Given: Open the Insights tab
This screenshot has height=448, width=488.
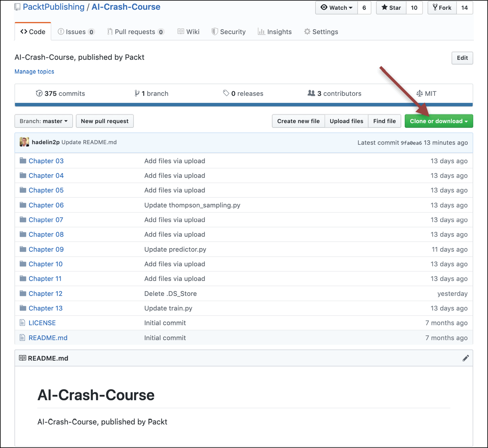Looking at the screenshot, I should pyautogui.click(x=275, y=32).
